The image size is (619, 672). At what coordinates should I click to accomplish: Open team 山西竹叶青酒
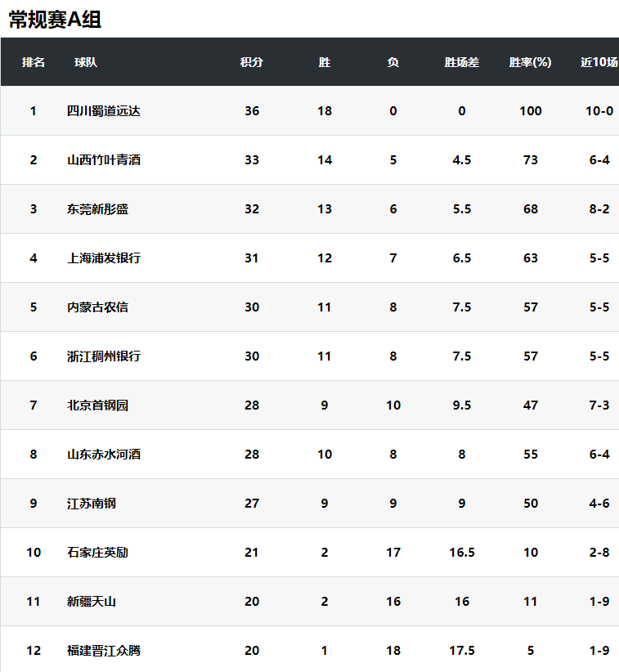pos(104,160)
